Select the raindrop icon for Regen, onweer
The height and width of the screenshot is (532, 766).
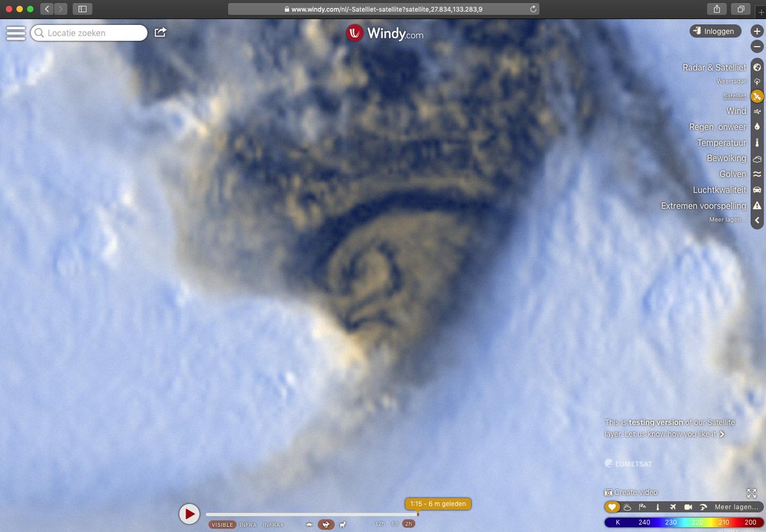(757, 127)
